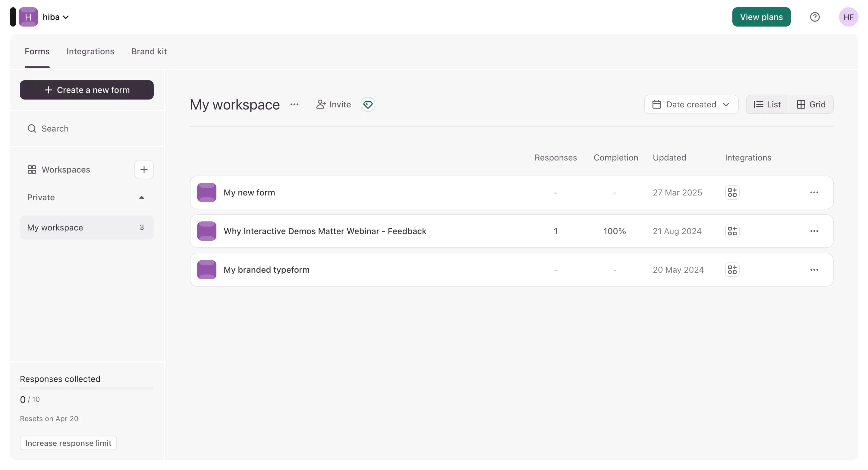Open integrations icon for My branded typeform
This screenshot has width=868, height=470.
732,270
